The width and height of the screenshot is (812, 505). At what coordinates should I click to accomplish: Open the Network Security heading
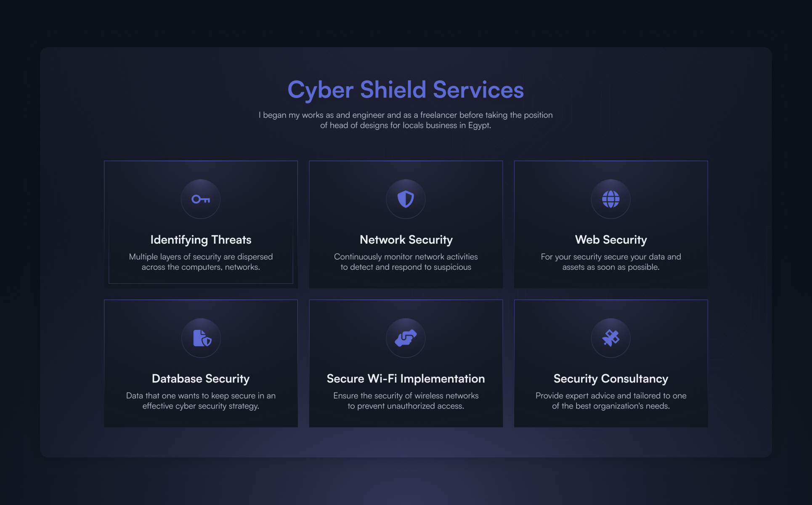pos(406,239)
